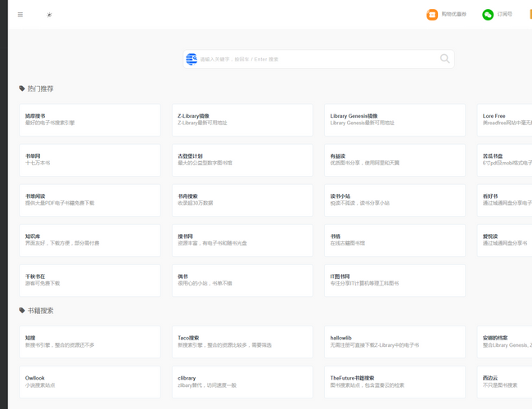Open the Owllook novel search card

tap(90, 382)
